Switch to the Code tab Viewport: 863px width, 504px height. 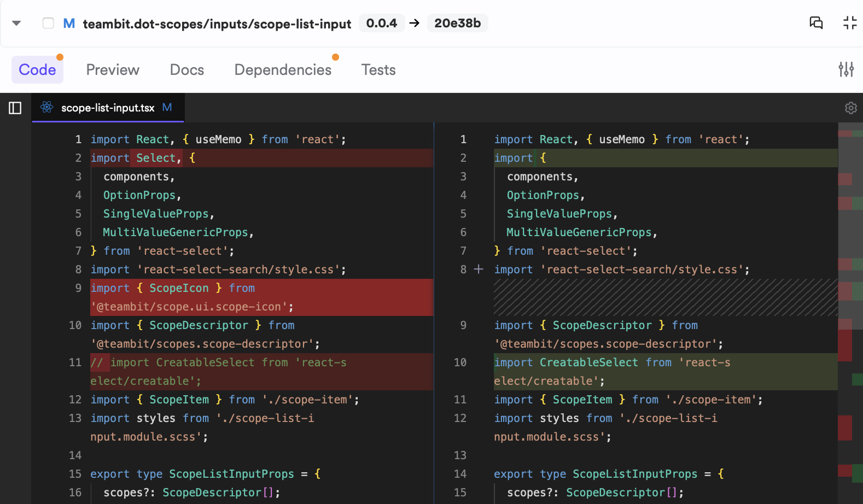coord(37,70)
